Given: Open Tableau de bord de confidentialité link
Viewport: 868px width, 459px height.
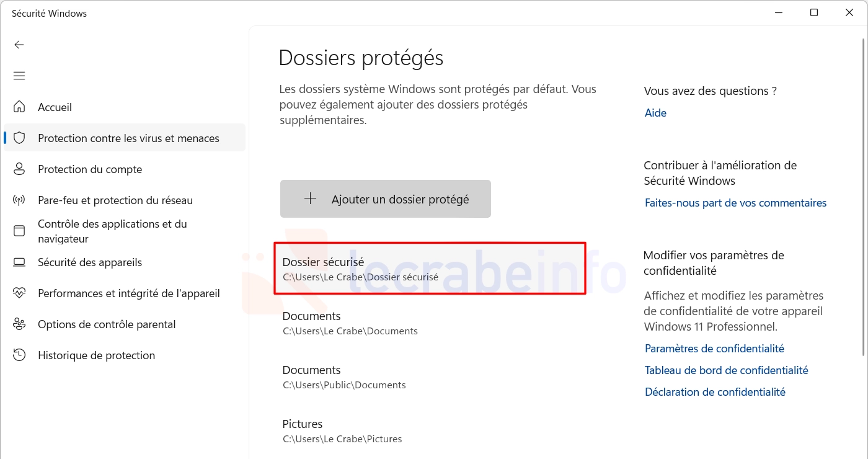Looking at the screenshot, I should [x=727, y=370].
